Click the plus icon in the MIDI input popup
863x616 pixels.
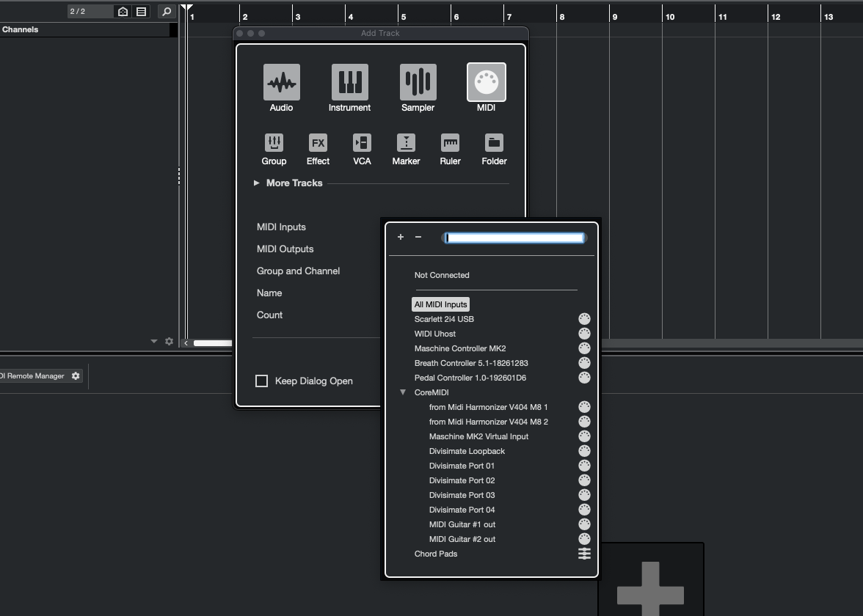coord(401,237)
